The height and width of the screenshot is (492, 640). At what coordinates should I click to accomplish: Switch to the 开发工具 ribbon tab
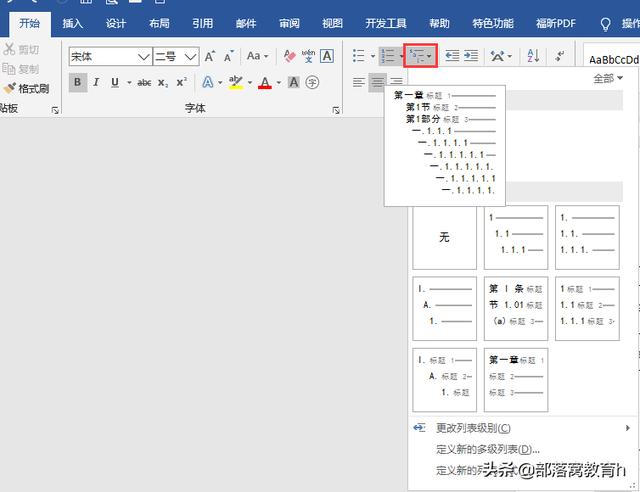pos(386,24)
